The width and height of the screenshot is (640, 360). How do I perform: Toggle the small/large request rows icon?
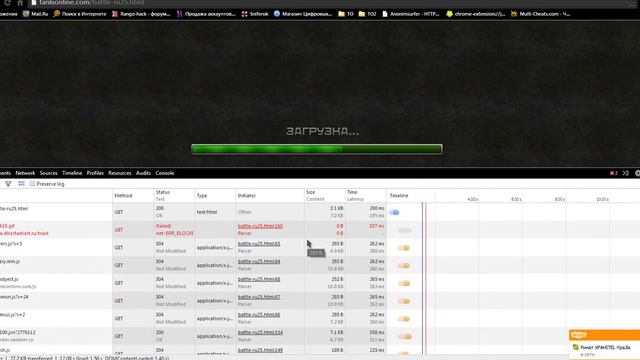click(21, 184)
